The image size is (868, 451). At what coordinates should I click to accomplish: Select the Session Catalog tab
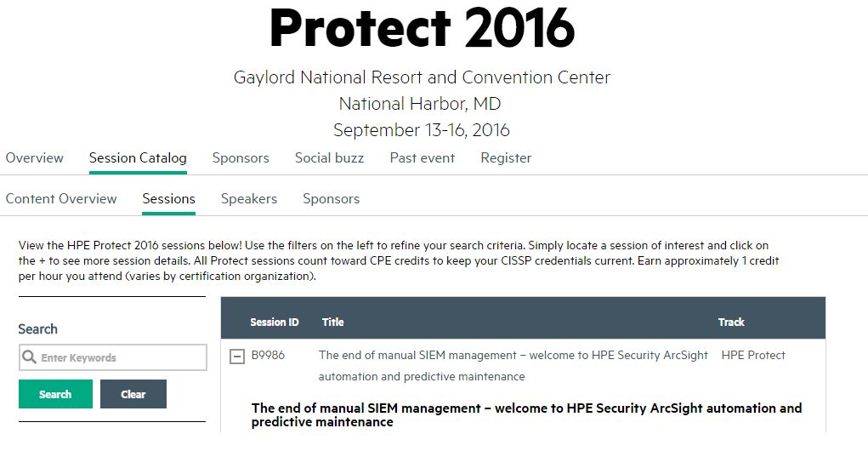[x=138, y=158]
